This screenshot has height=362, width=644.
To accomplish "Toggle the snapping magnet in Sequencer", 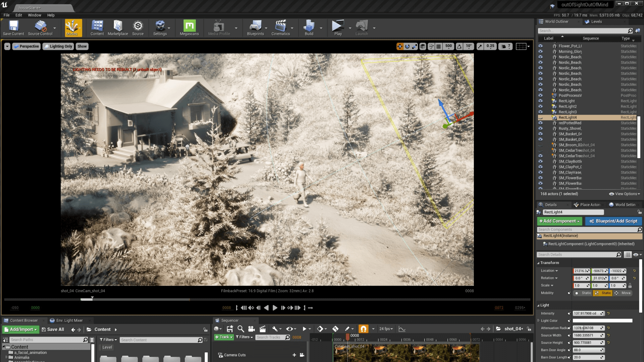I will [x=363, y=329].
